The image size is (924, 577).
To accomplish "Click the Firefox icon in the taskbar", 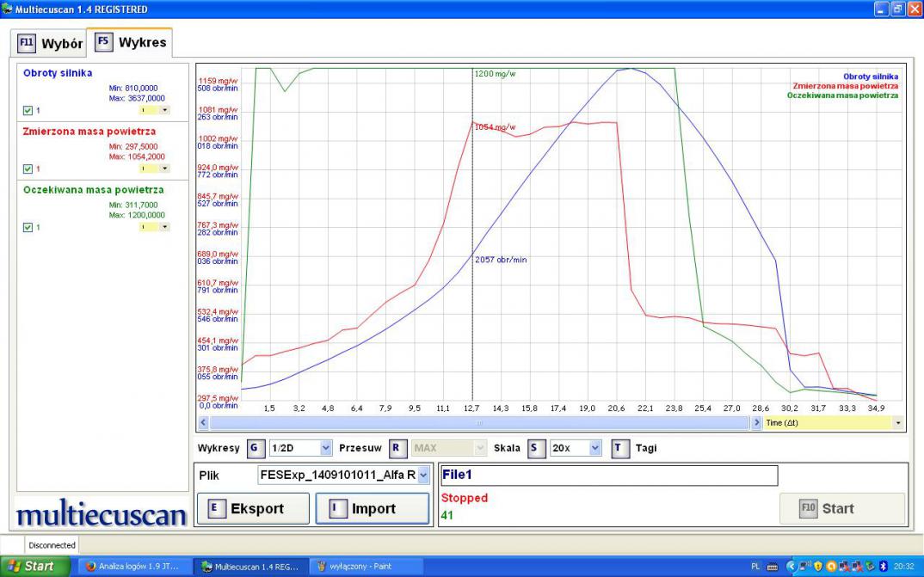I will 90,567.
